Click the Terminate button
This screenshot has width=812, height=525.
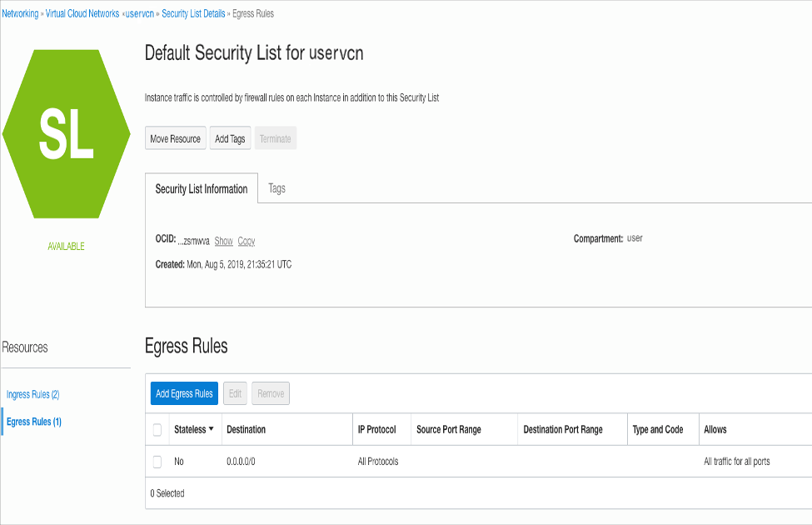click(x=275, y=139)
